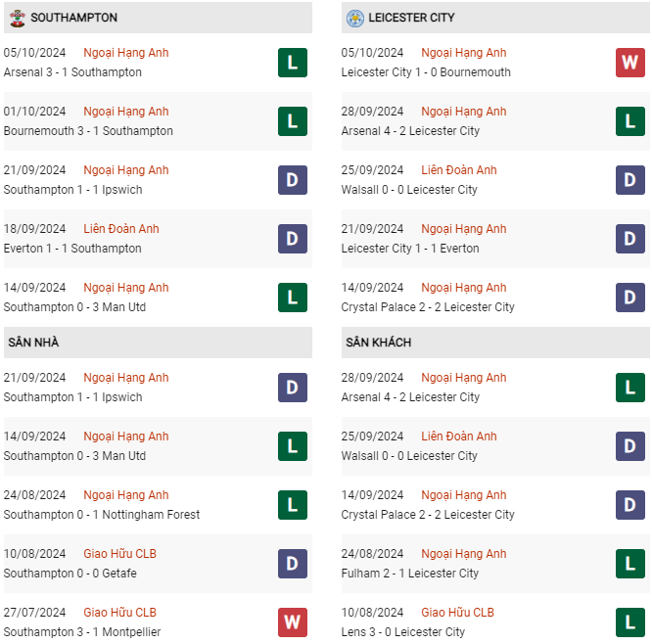Viewport: 652px width, 644px height.
Task: Click the Southampton club crest icon
Action: pyautogui.click(x=18, y=18)
